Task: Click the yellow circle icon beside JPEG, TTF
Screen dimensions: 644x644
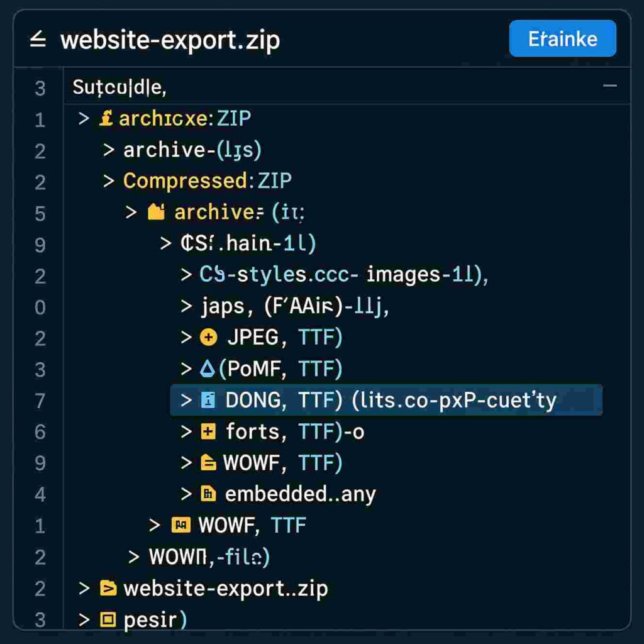Action: tap(208, 338)
